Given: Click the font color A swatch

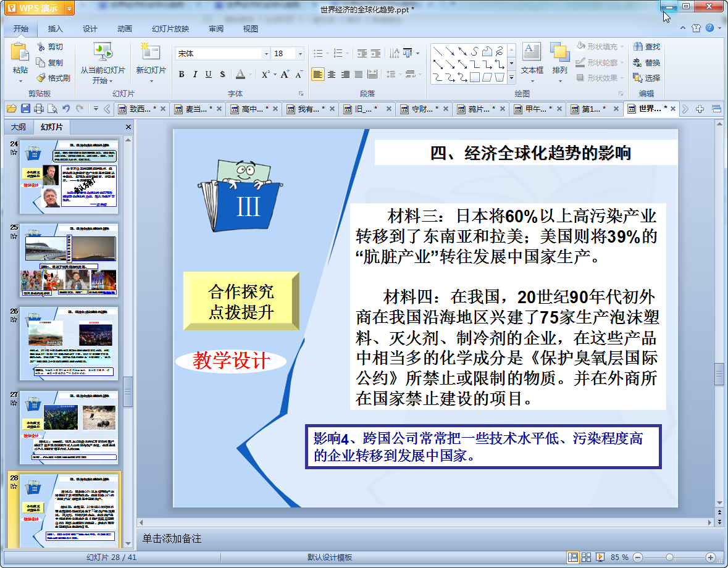Looking at the screenshot, I should coord(240,74).
